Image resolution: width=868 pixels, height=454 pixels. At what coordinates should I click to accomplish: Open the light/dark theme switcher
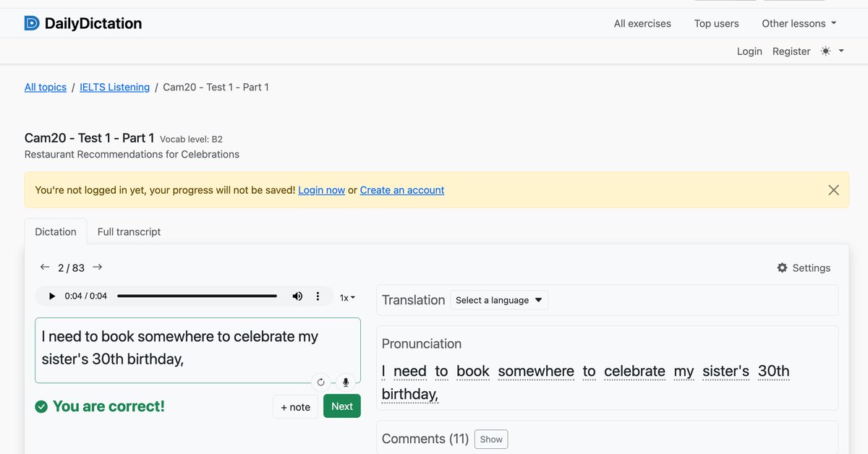click(833, 51)
